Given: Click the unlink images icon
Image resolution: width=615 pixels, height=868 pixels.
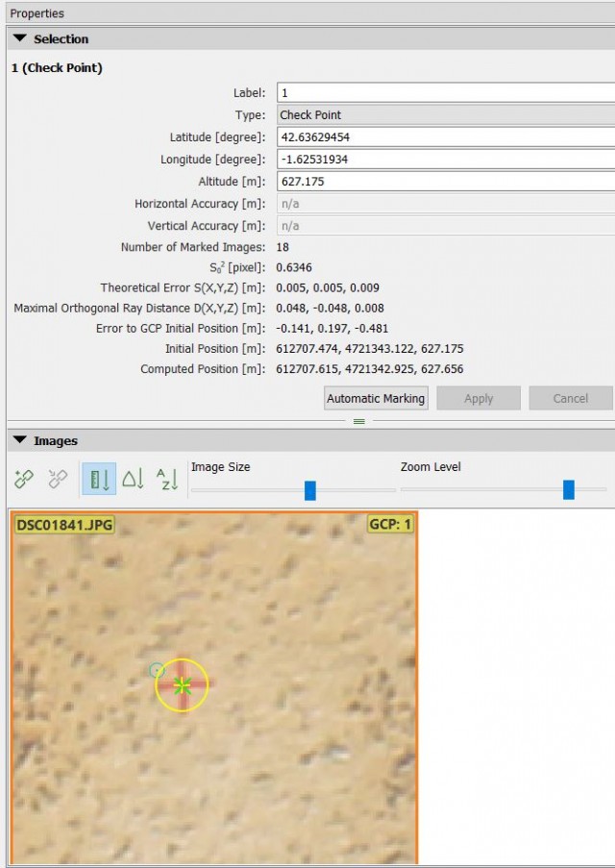Looking at the screenshot, I should click(x=58, y=479).
